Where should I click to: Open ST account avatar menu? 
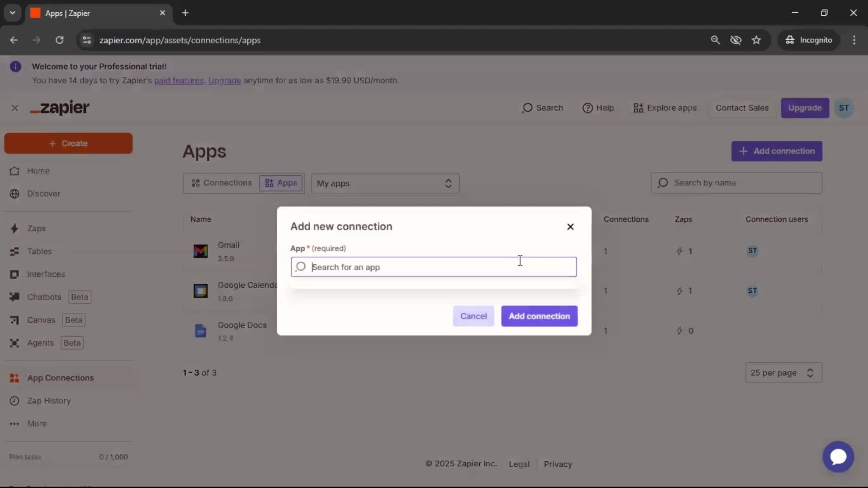[844, 108]
